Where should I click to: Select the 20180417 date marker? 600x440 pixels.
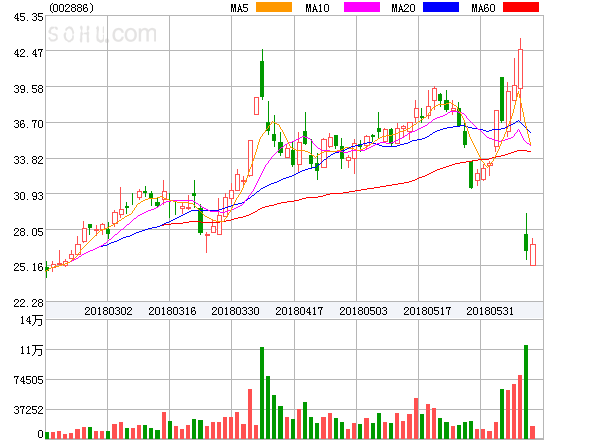click(300, 311)
